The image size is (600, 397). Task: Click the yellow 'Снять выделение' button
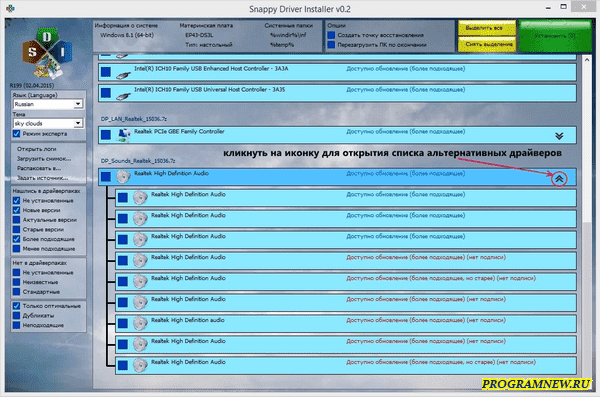(x=487, y=44)
